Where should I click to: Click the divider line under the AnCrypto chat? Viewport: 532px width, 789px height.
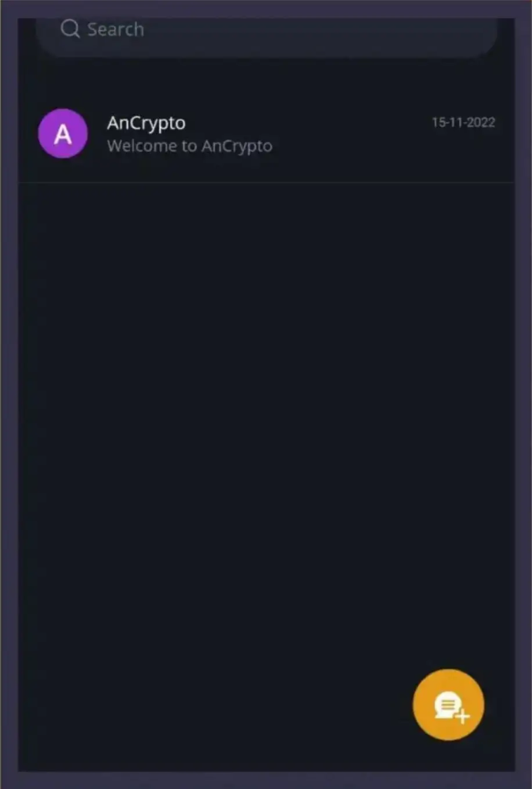point(266,182)
